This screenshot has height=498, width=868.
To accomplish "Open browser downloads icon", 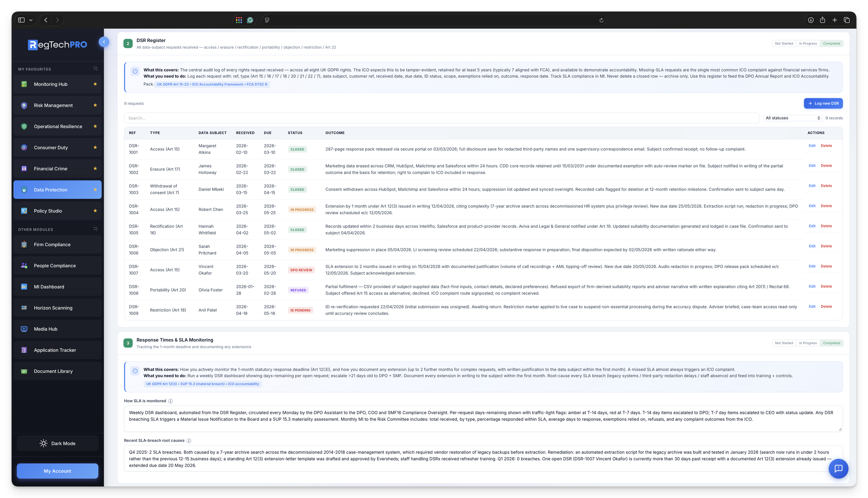I will [811, 20].
